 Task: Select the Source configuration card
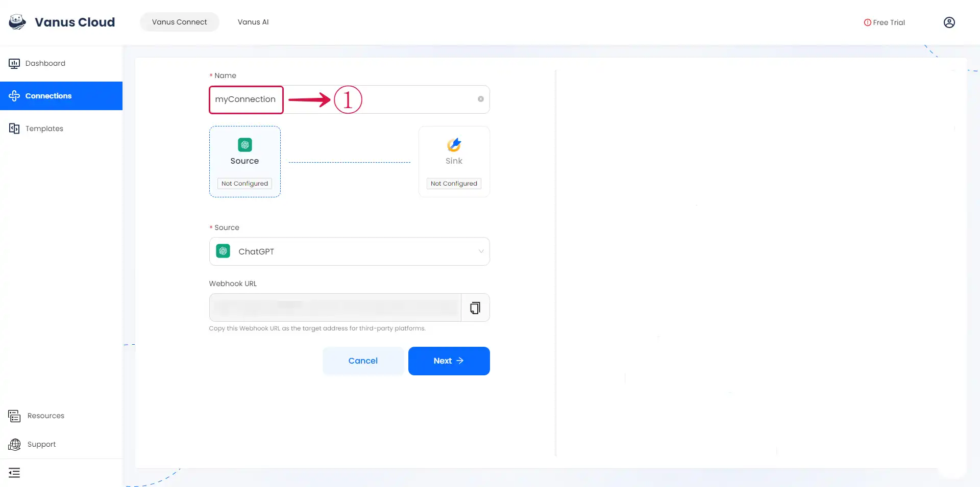point(245,162)
